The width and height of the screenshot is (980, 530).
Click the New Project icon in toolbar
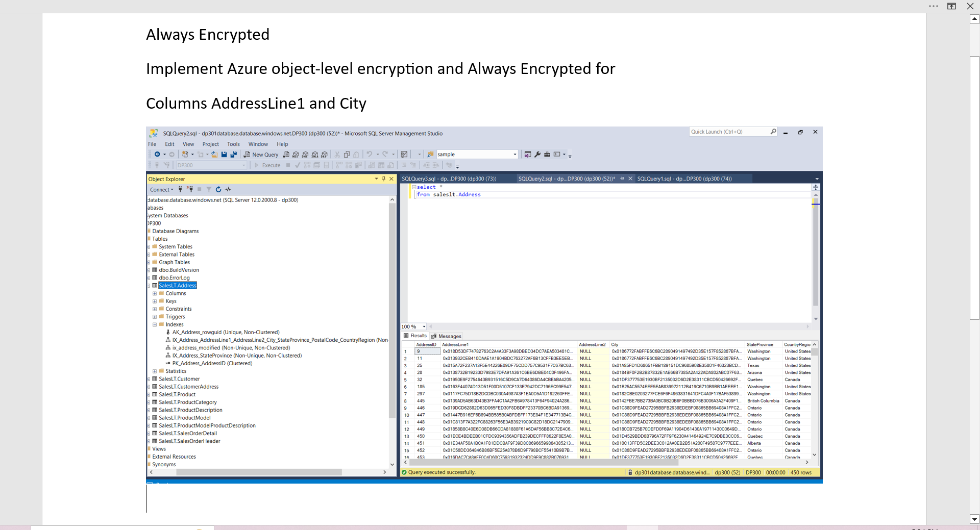point(185,155)
